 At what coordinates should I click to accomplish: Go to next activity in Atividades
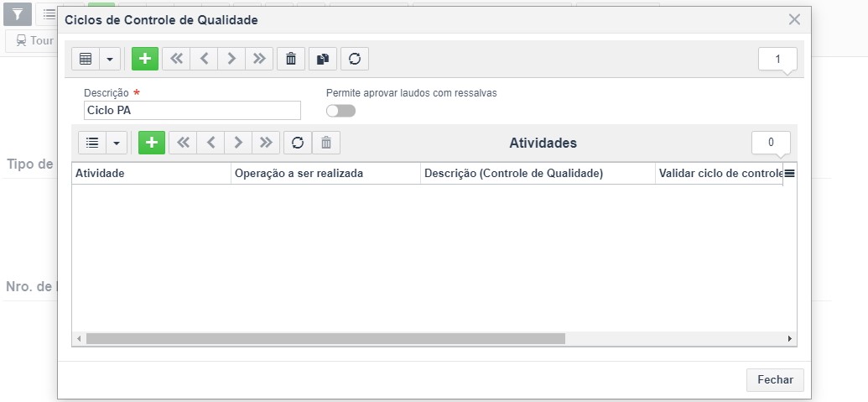pos(238,143)
